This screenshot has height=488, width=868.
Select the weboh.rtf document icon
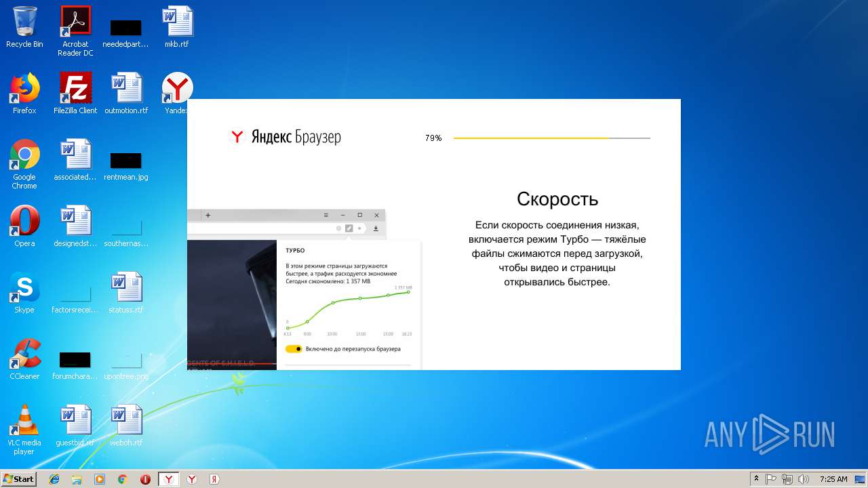click(x=126, y=426)
